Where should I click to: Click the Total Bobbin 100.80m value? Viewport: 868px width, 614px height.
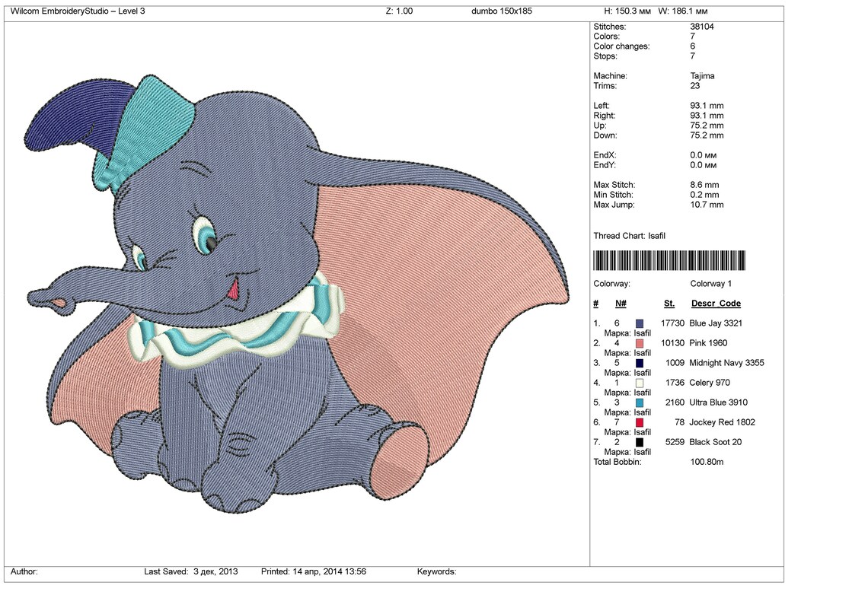[705, 461]
